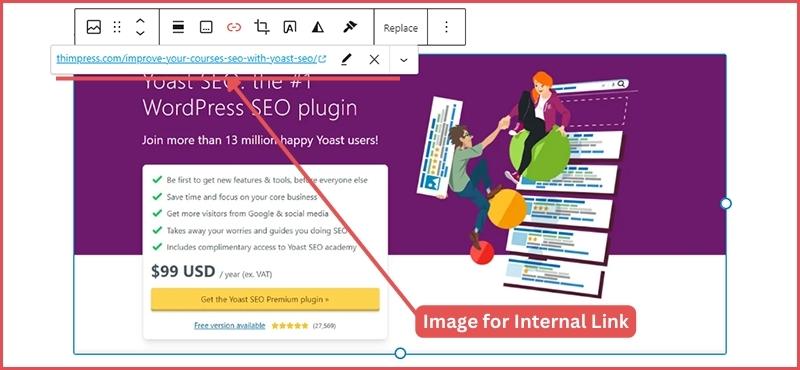Click 'Includes complimentary access to Yoast SEO academy'
Screen dimensions: 800x370
click(x=261, y=247)
